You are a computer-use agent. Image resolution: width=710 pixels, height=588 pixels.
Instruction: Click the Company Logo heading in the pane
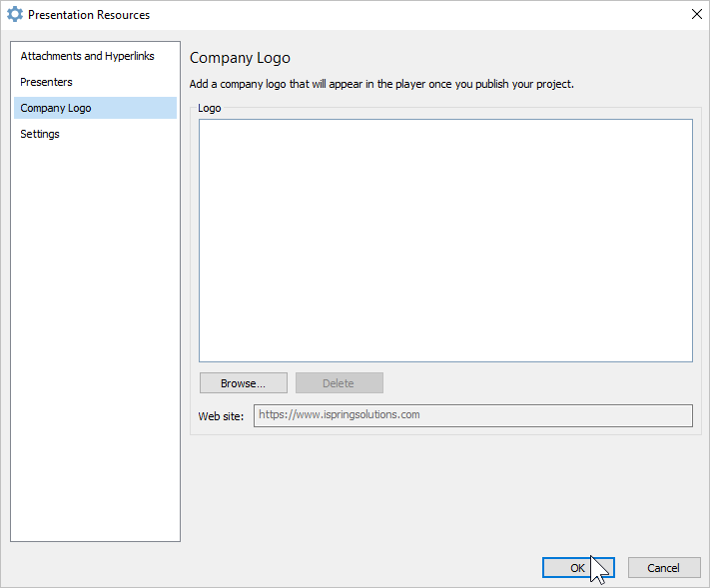[x=240, y=58]
